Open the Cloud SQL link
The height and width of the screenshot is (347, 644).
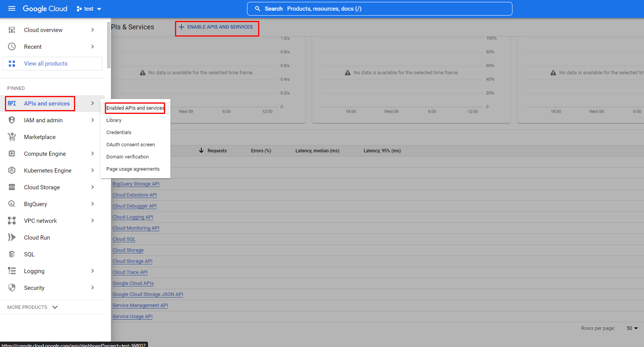tap(124, 239)
